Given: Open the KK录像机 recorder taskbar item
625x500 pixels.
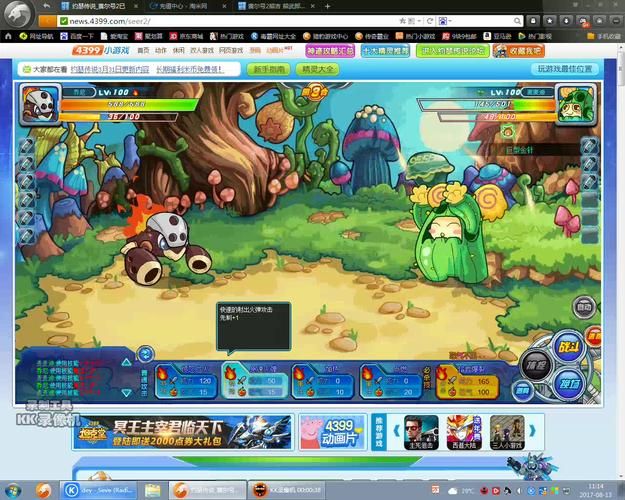Looking at the screenshot, I should click(286, 490).
